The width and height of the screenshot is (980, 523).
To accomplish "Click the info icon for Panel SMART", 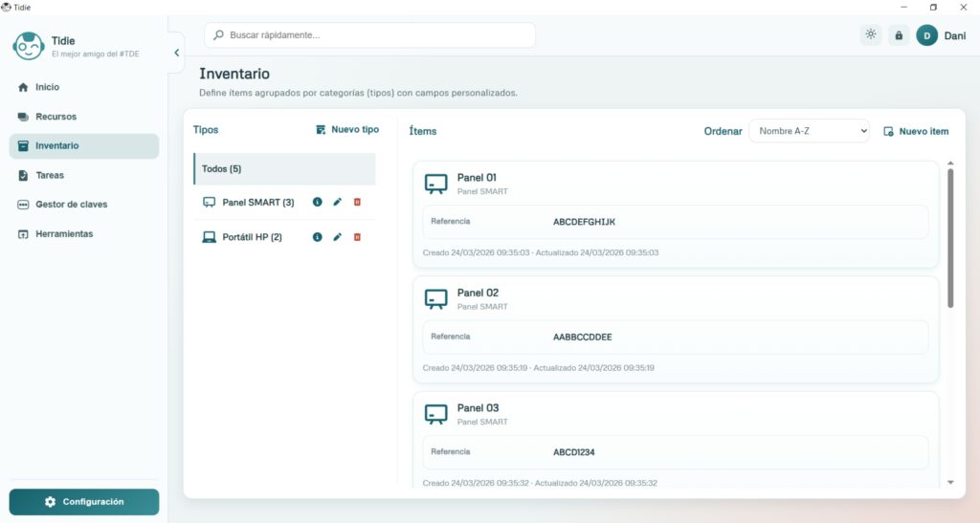I will coord(318,202).
